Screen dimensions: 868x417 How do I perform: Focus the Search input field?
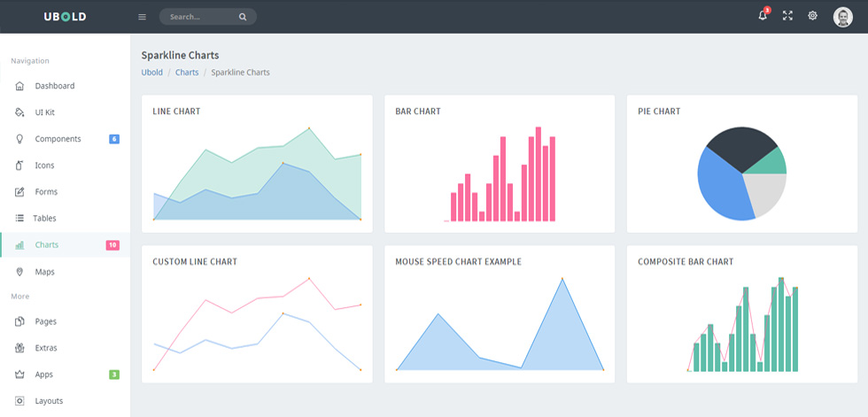coord(207,17)
